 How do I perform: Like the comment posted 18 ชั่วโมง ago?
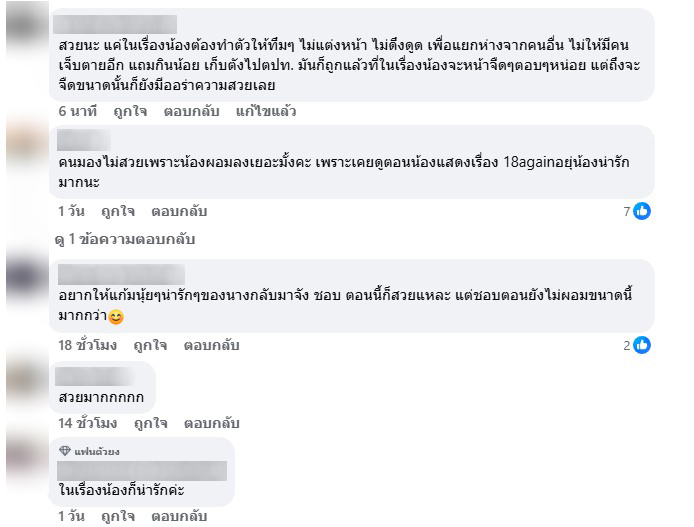tap(150, 345)
